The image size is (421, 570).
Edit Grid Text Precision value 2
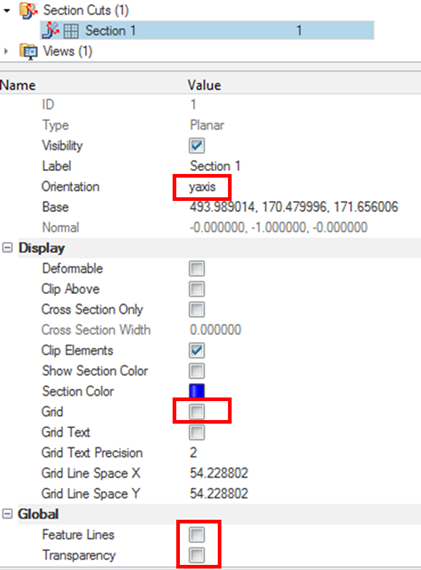point(193,453)
